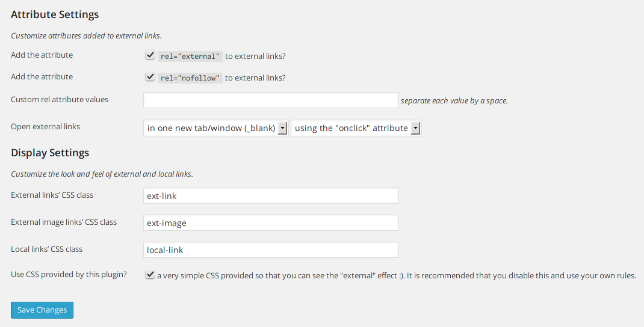Image resolution: width=644 pixels, height=327 pixels.
Task: Click the Use CSS provided by this plugin label
Action: coord(69,275)
